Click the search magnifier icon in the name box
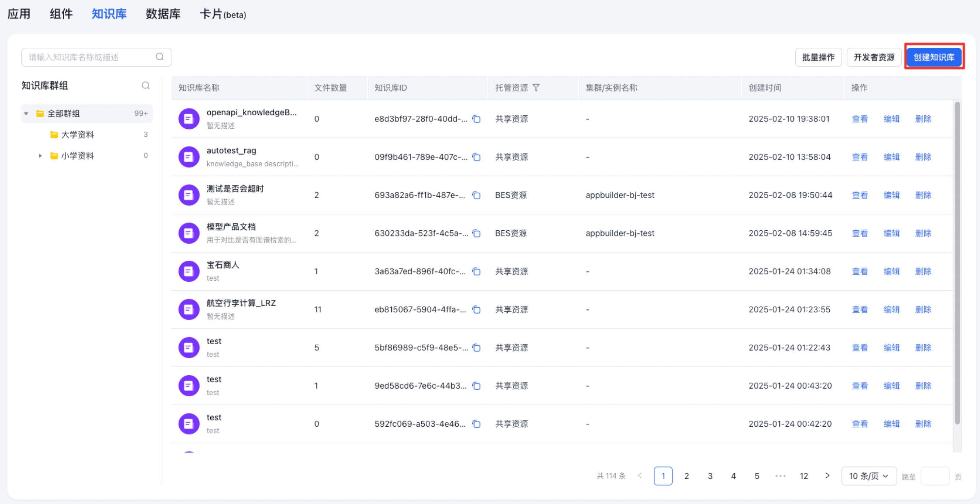This screenshot has width=980, height=504. point(160,57)
